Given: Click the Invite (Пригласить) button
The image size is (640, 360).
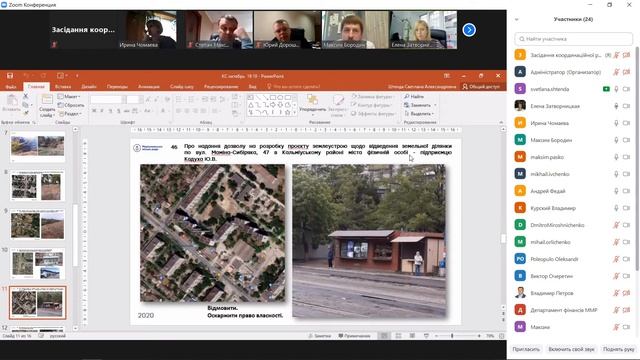Looking at the screenshot, I should tap(526, 349).
